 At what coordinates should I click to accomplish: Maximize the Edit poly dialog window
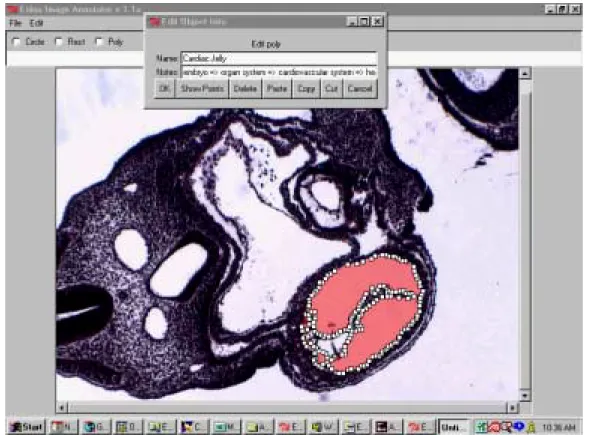point(364,21)
